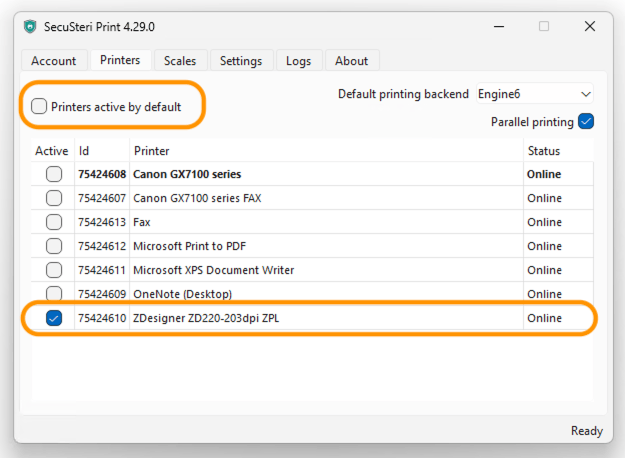Image resolution: width=625 pixels, height=458 pixels.
Task: Tick the Active checkbox for Fax
Action: click(x=54, y=222)
